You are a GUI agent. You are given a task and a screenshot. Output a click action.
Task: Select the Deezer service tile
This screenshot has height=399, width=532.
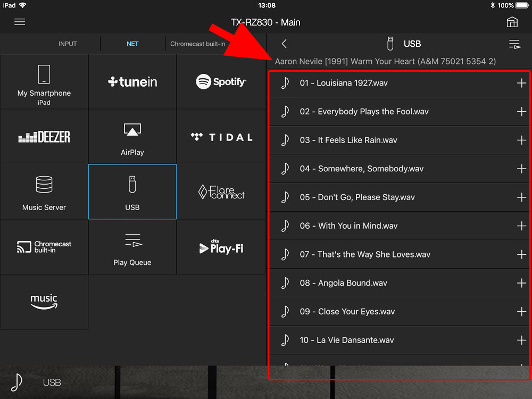(x=44, y=137)
